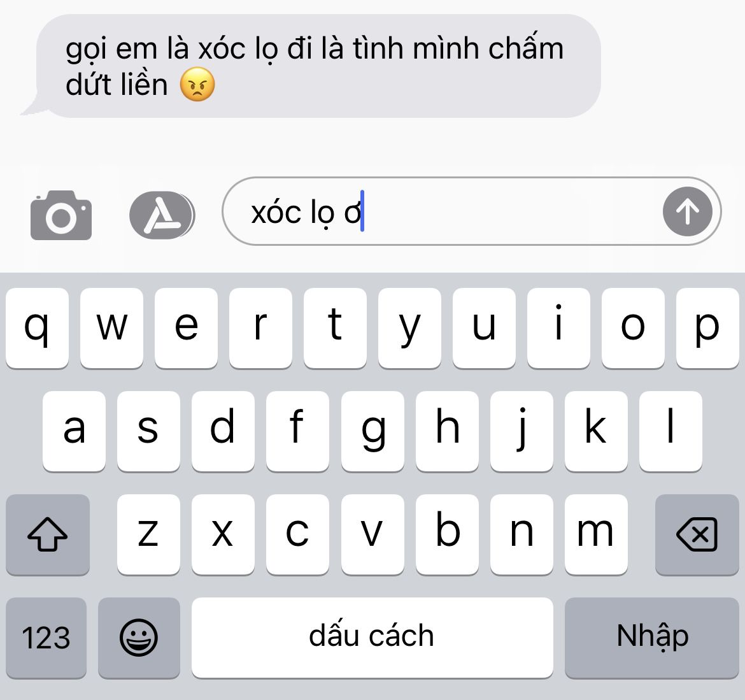Tap the letter q key
The width and height of the screenshot is (745, 700).
37,328
